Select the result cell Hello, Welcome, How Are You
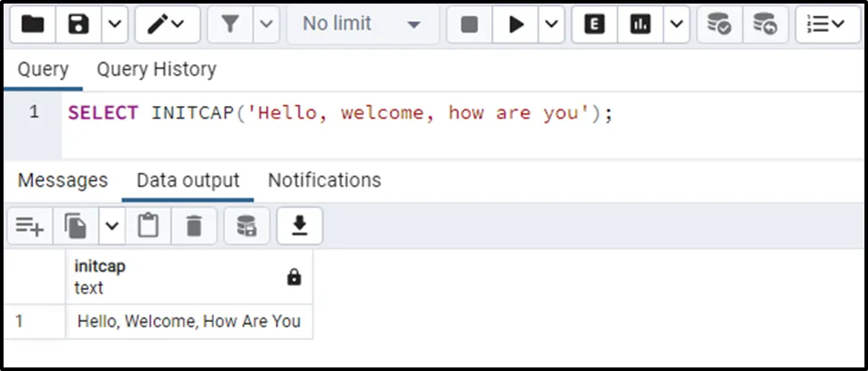This screenshot has width=868, height=371. (189, 321)
